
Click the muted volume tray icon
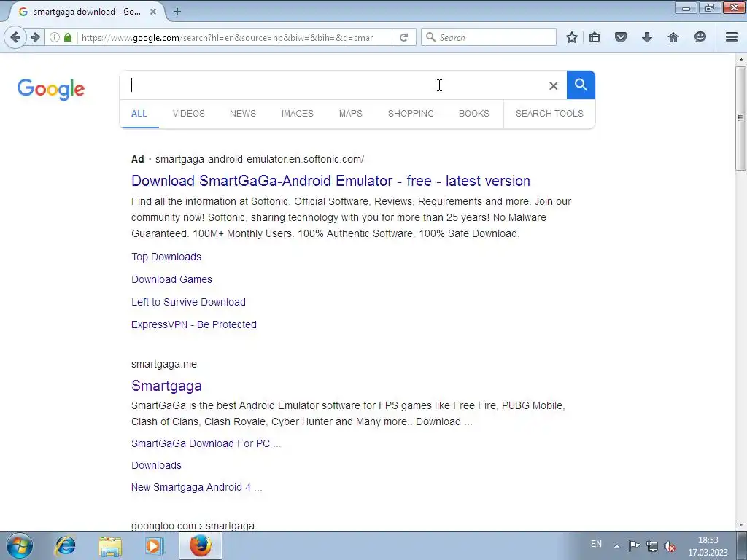(670, 546)
